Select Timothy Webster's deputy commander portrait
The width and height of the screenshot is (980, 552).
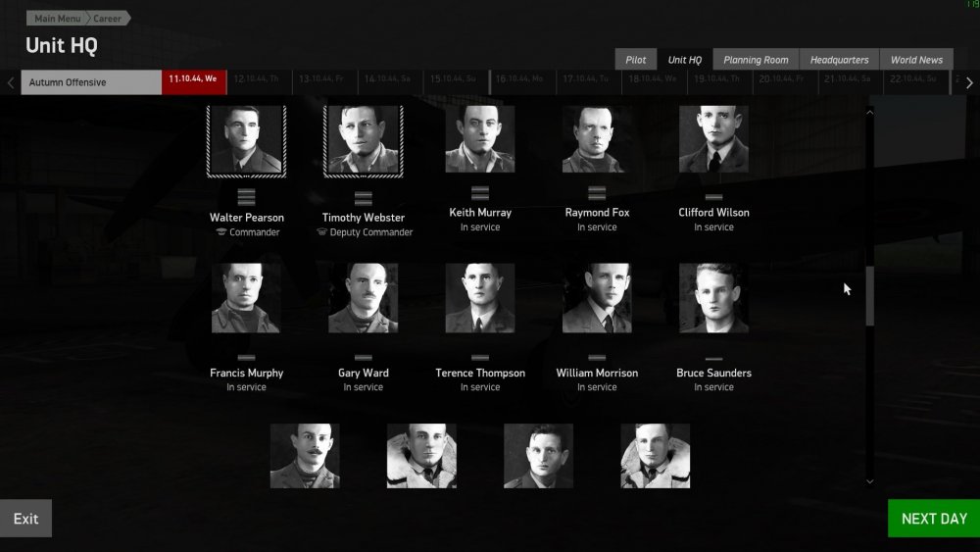[363, 140]
